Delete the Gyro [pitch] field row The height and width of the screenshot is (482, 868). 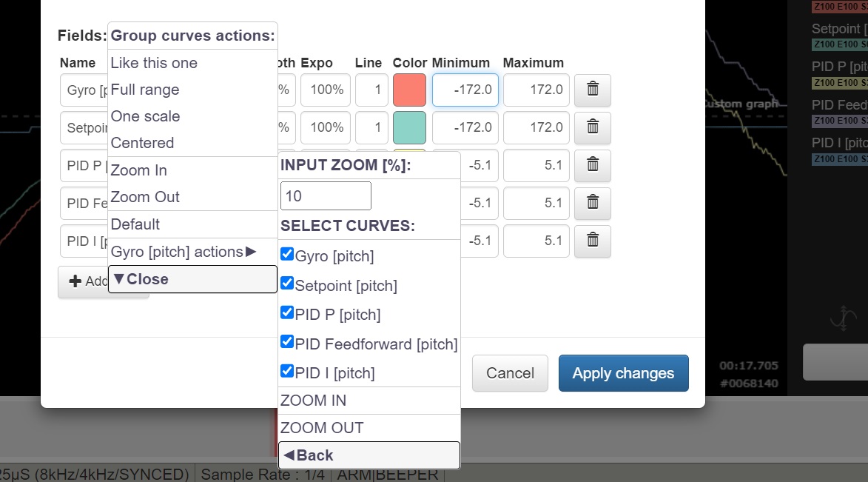[592, 90]
